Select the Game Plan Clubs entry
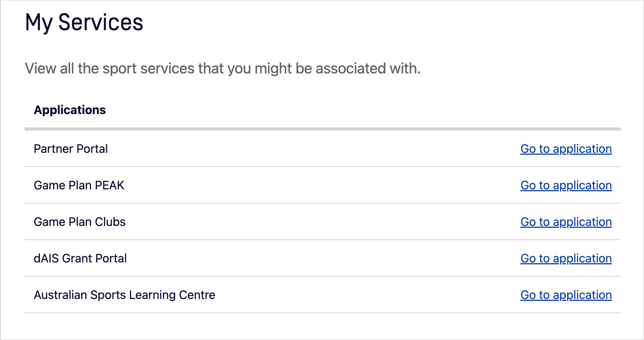644x340 pixels. point(80,222)
